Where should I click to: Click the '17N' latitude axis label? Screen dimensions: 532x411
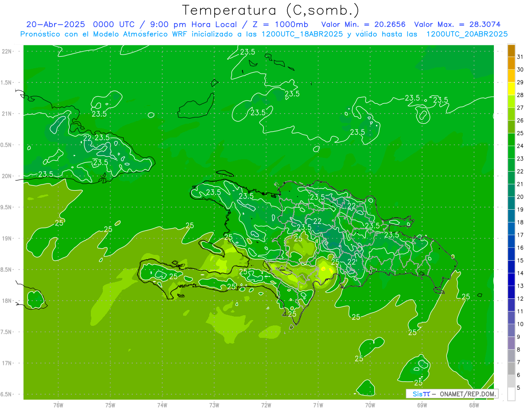[x=7, y=363]
